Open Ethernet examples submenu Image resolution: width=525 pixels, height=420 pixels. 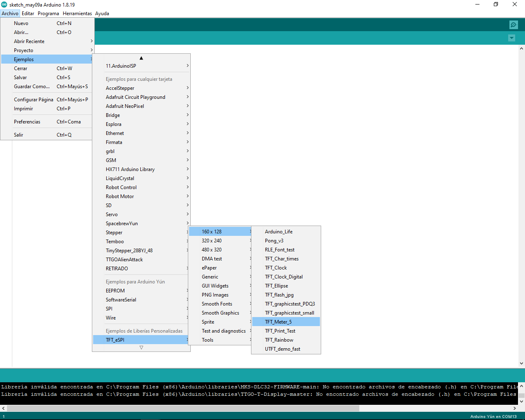tap(142, 133)
